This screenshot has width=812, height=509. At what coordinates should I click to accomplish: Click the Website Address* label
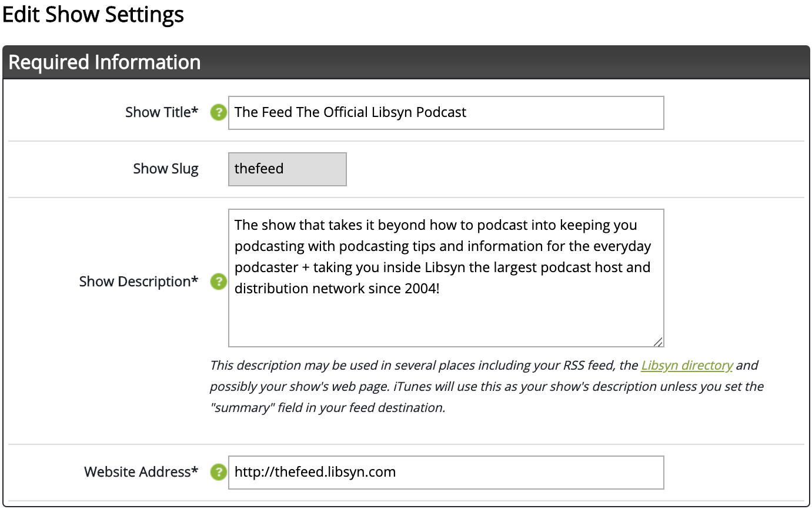[x=141, y=472]
